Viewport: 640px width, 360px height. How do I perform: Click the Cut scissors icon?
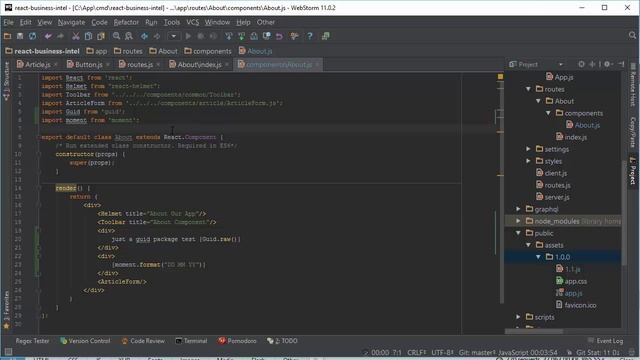[76, 36]
